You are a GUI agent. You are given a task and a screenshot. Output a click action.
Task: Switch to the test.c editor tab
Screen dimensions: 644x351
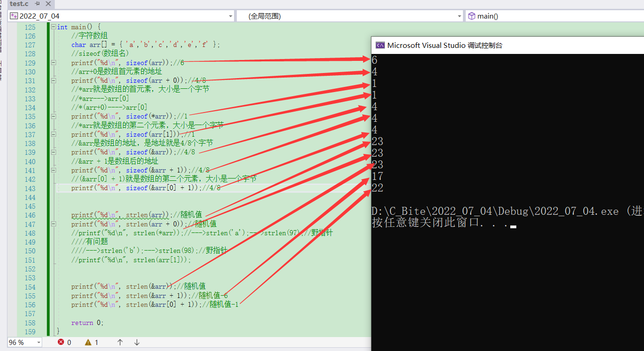pyautogui.click(x=19, y=3)
